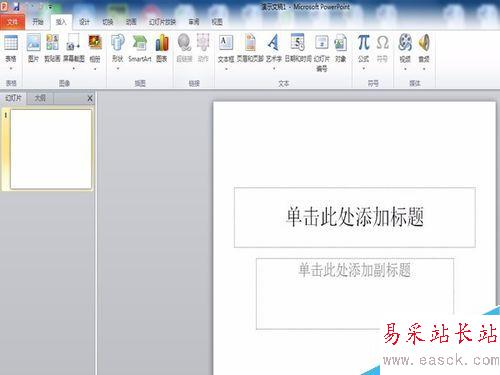
Task: Switch to the 动画 Animations tab
Action: [131, 22]
